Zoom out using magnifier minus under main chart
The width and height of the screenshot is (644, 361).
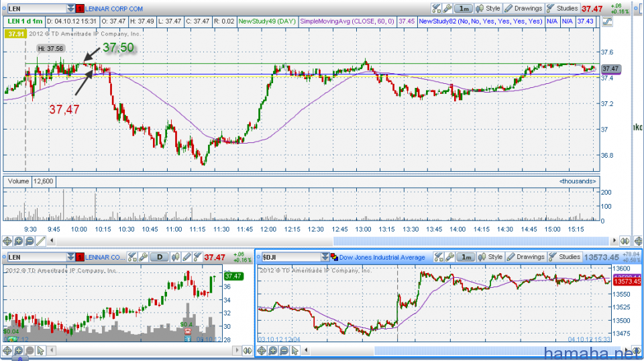pyautogui.click(x=30, y=241)
